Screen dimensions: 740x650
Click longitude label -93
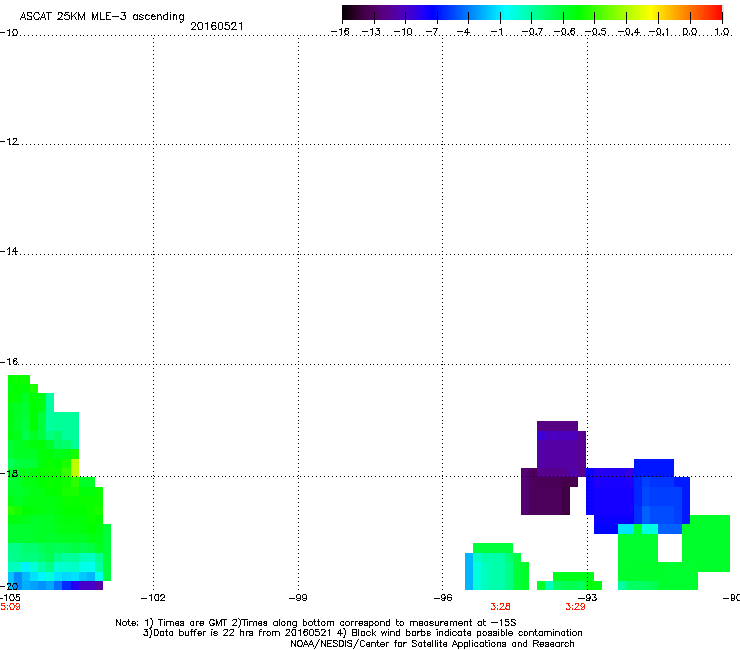tap(588, 598)
